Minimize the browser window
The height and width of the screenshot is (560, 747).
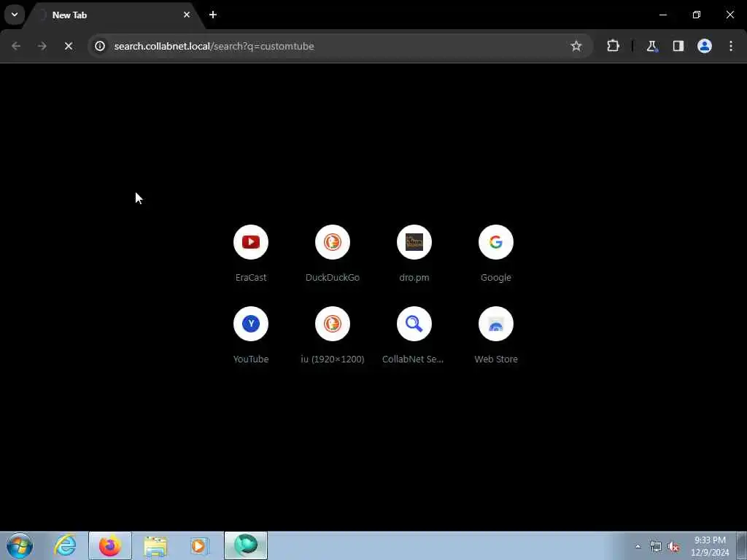tap(662, 15)
